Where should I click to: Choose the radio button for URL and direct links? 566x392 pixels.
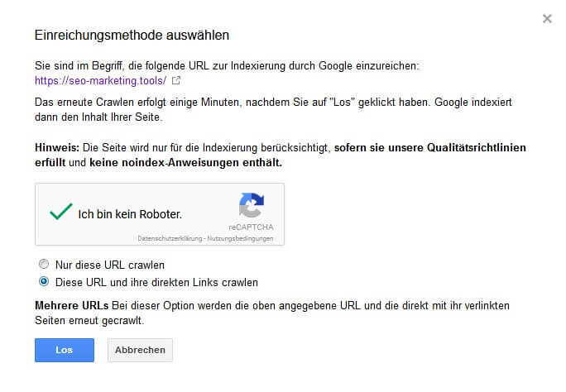pyautogui.click(x=44, y=282)
